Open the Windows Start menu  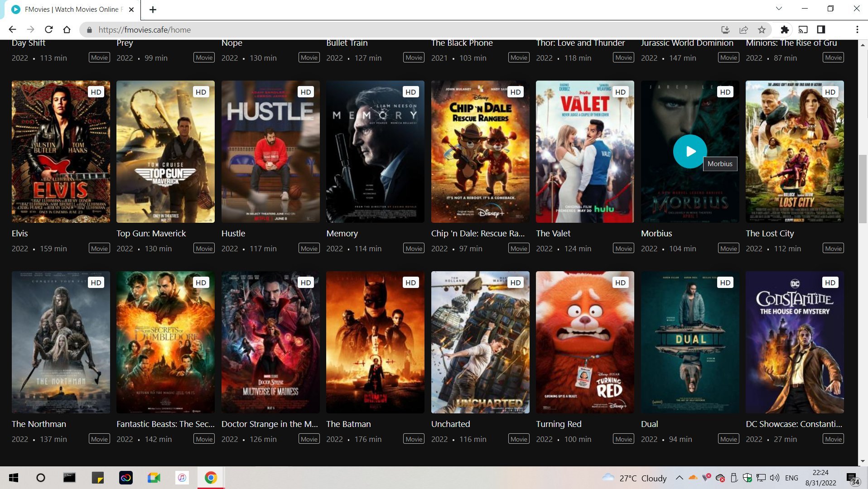coord(14,478)
